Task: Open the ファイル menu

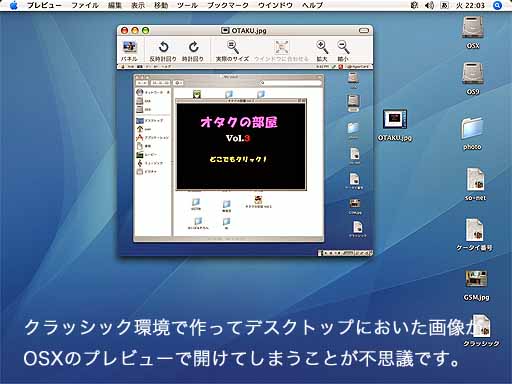Action: (x=85, y=5)
